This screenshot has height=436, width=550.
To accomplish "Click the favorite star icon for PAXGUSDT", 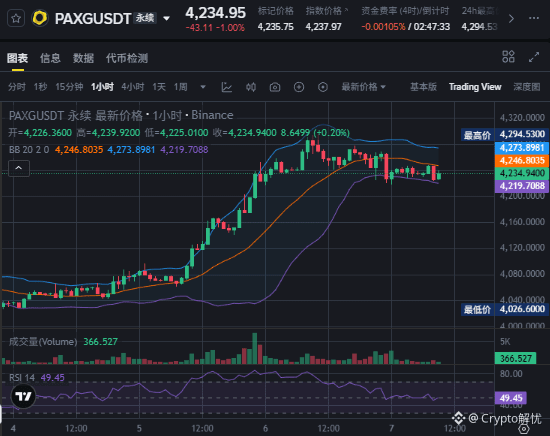I will (16, 18).
